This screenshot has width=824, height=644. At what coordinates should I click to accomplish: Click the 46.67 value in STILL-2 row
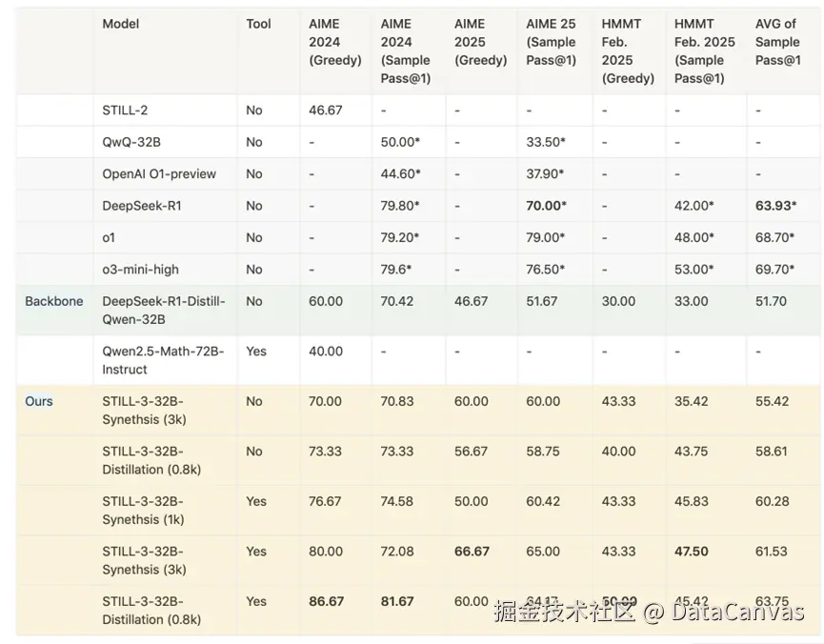pos(325,111)
